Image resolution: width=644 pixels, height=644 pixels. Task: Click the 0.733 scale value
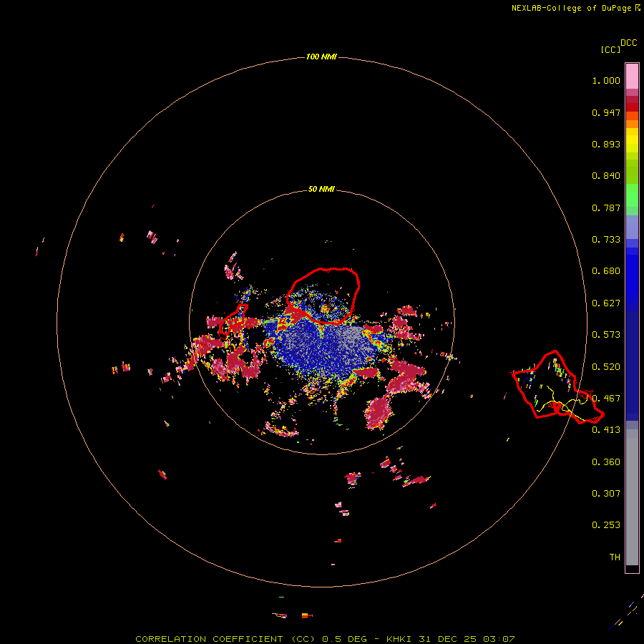pyautogui.click(x=606, y=240)
